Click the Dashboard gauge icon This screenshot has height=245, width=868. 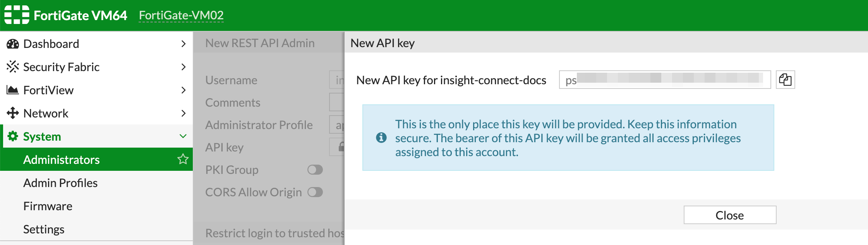12,44
